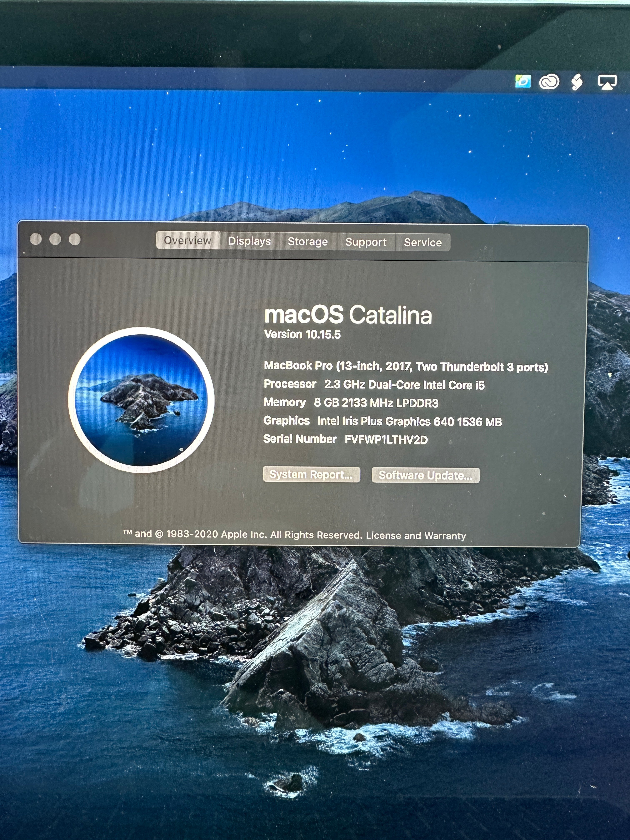Image resolution: width=630 pixels, height=840 pixels.
Task: Open the Storage tab
Action: coord(307,241)
